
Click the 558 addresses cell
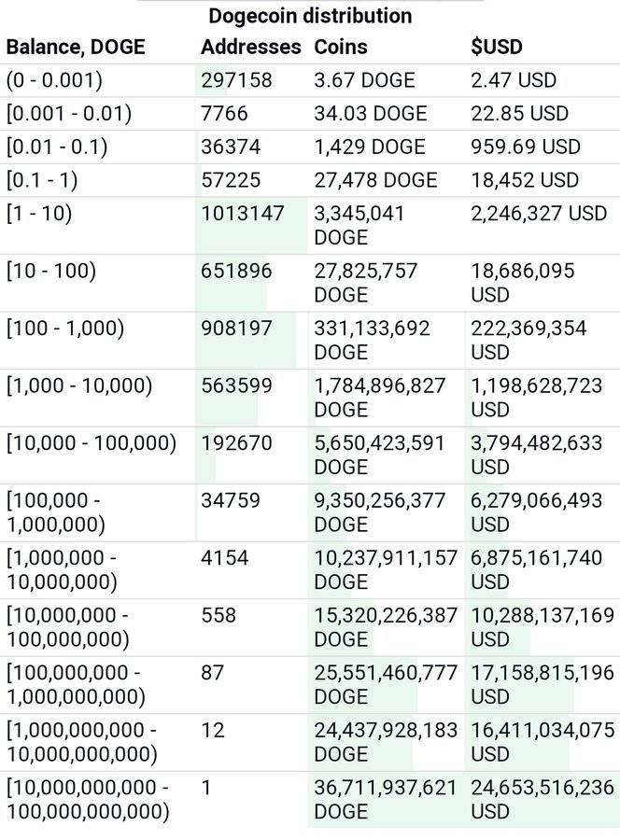click(x=218, y=615)
